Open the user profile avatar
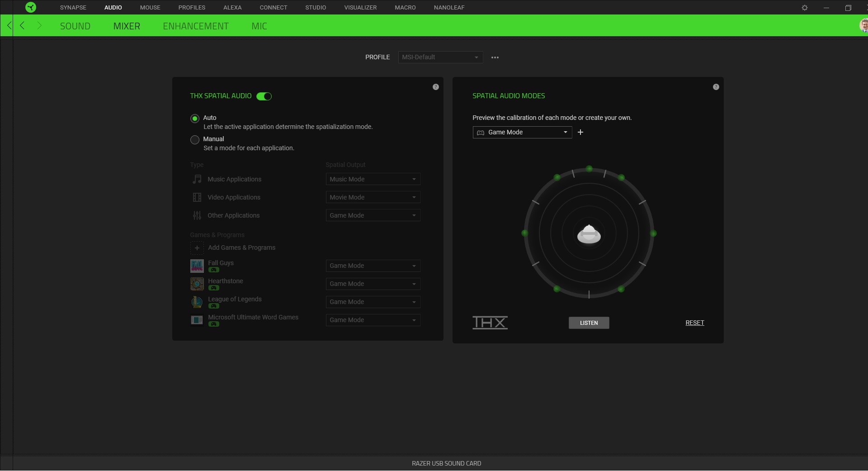 863,25
